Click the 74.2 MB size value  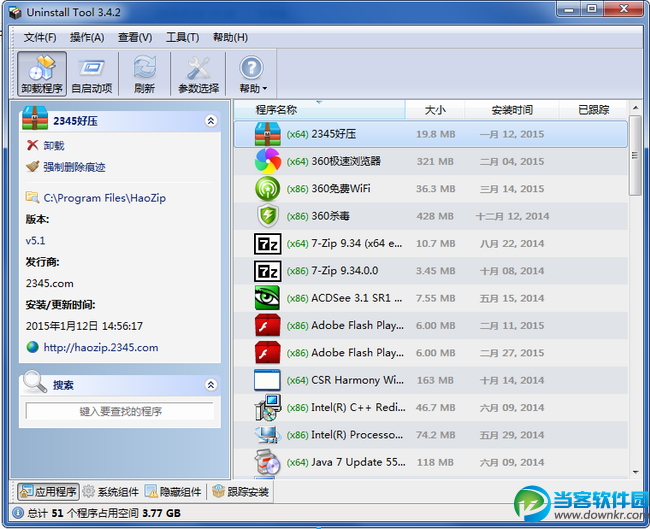click(x=435, y=435)
